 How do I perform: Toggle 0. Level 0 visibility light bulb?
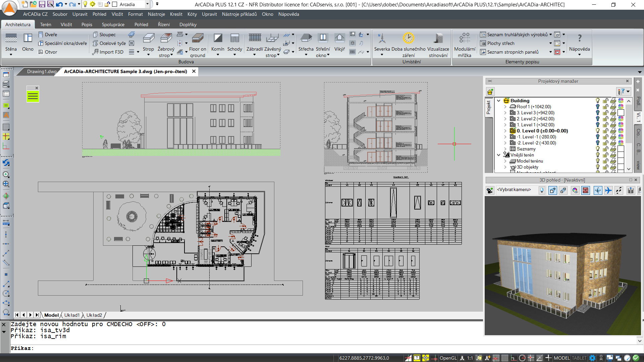tap(597, 131)
